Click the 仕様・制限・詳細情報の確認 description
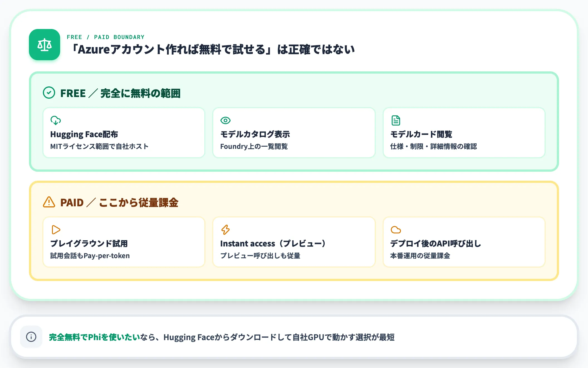This screenshot has height=368, width=588. click(x=433, y=146)
